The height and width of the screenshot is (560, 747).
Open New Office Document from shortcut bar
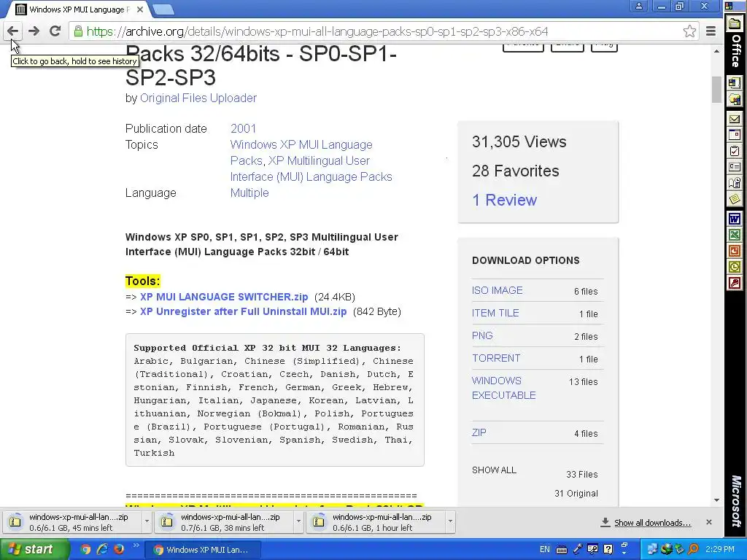click(735, 83)
